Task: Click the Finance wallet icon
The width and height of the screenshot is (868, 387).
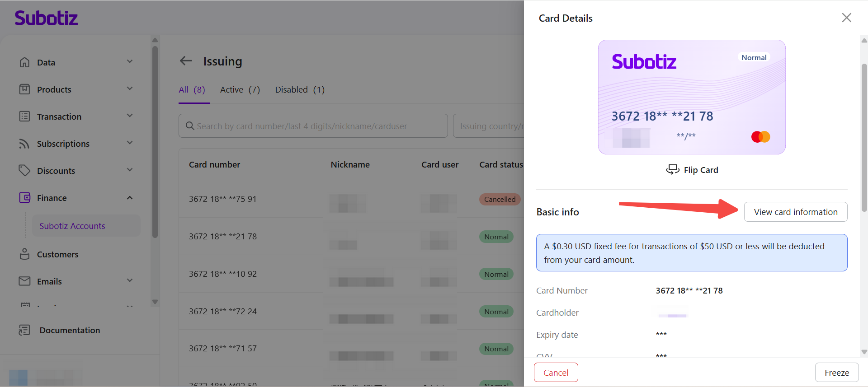Action: [x=24, y=198]
